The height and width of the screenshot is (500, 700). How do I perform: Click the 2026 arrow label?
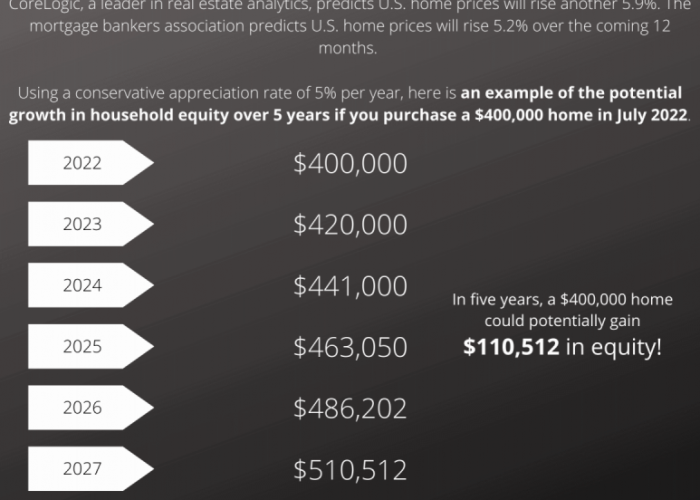[x=91, y=407]
